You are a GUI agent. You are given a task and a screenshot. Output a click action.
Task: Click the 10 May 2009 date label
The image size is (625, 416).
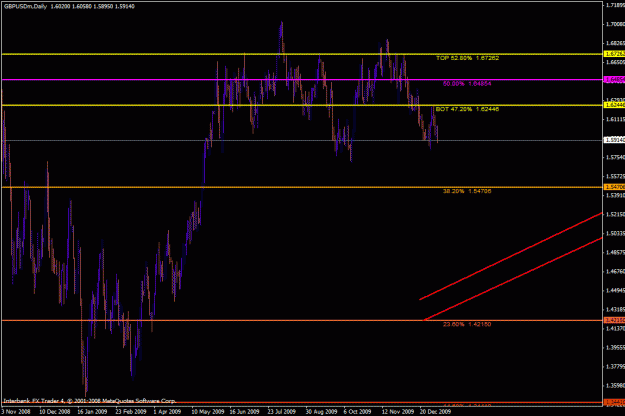(x=207, y=412)
